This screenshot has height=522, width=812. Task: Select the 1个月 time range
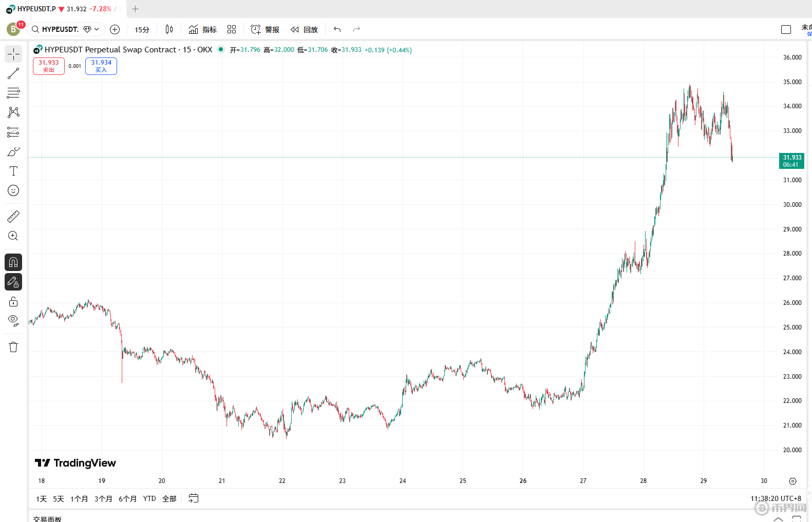[79, 499]
